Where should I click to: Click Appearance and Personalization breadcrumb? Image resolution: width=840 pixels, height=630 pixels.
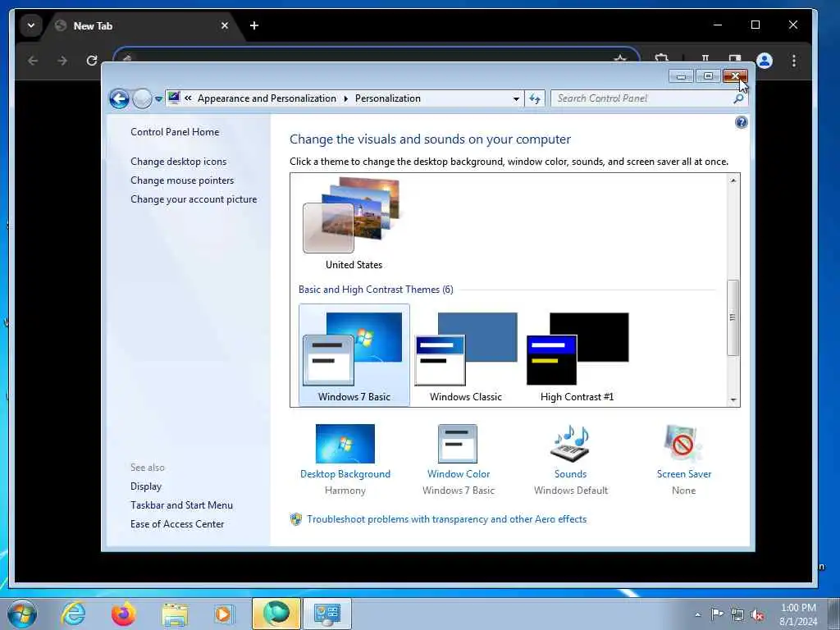click(x=267, y=98)
